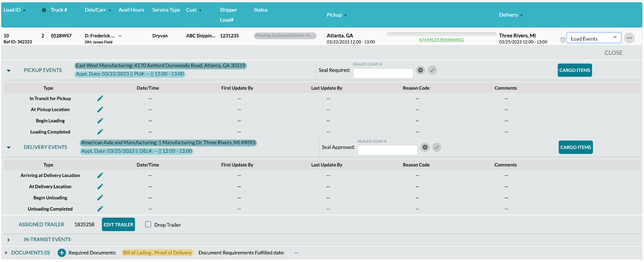Edit the In Transit for Pickup event
The height and width of the screenshot is (262, 644).
100,98
